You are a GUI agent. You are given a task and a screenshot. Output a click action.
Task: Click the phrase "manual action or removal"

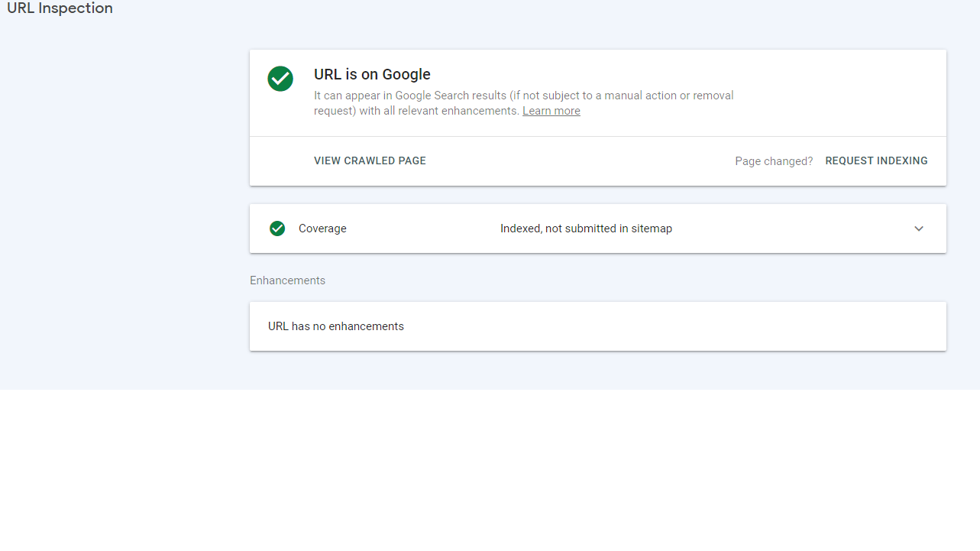[x=669, y=96]
